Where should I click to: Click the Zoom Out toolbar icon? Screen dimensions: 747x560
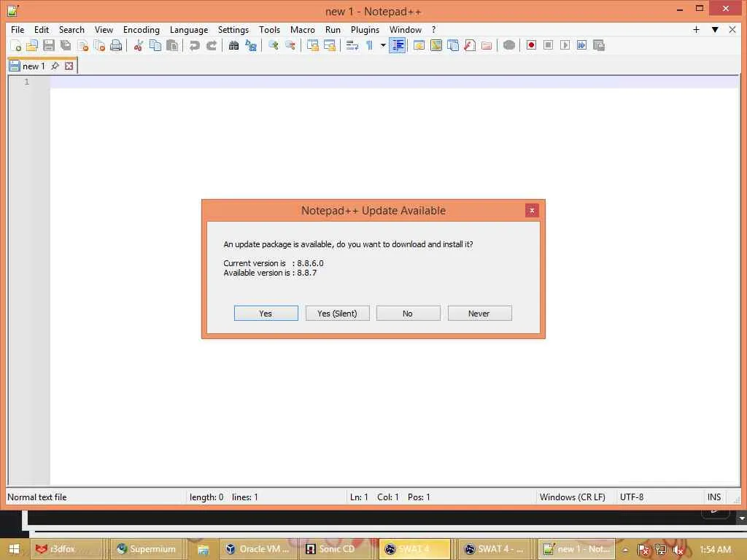[x=290, y=45]
